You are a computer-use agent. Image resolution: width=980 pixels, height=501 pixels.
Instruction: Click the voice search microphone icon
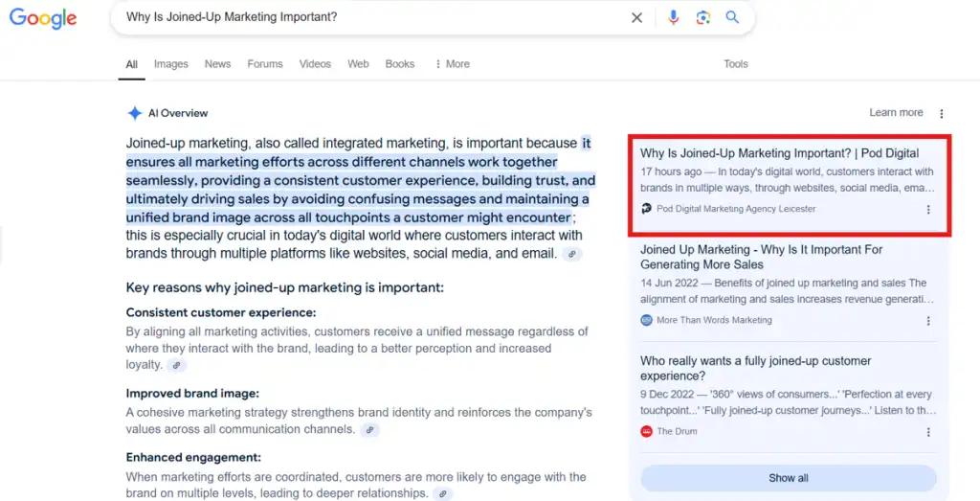click(x=674, y=18)
